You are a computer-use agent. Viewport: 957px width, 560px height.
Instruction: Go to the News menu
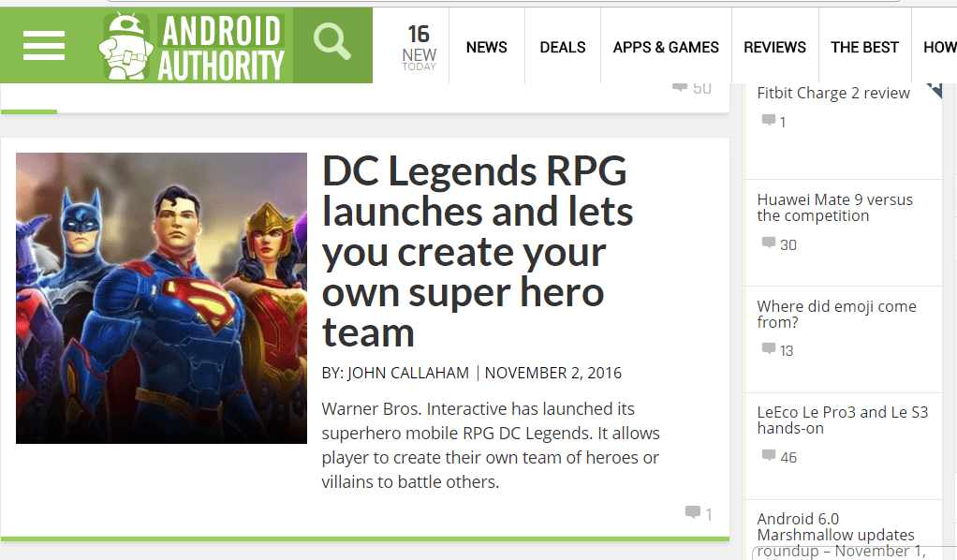click(486, 47)
